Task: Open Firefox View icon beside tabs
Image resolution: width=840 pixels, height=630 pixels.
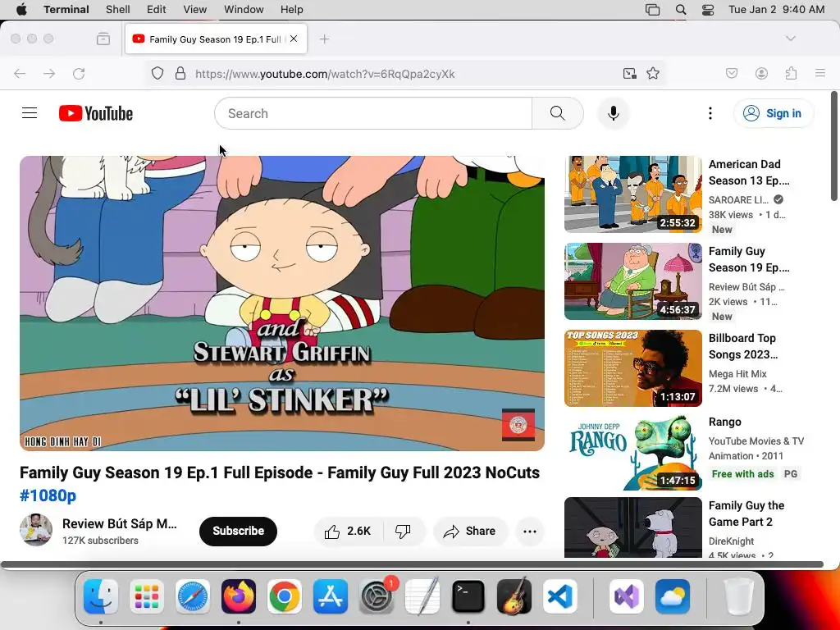Action: coord(103,39)
